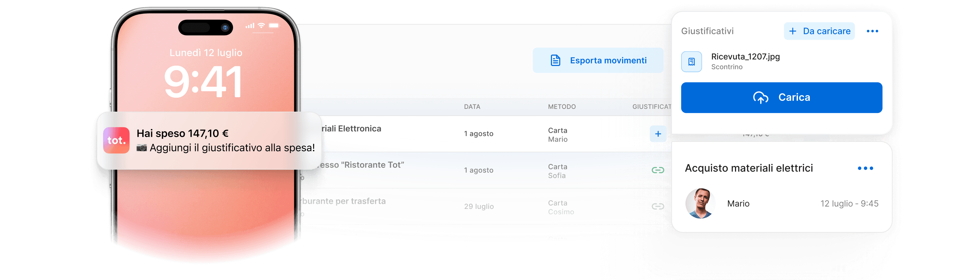Click the document icon in Esporta movimenti

555,60
